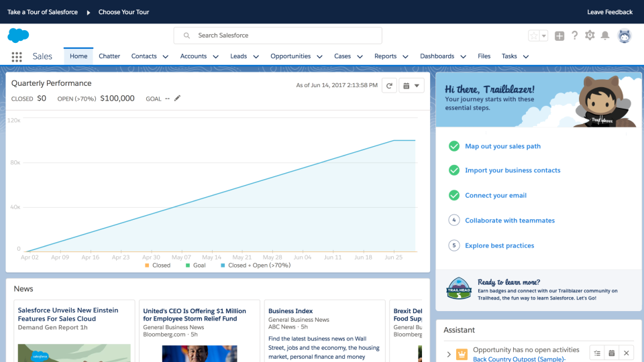This screenshot has width=644, height=362.
Task: Open the Leads tab
Action: pyautogui.click(x=238, y=56)
